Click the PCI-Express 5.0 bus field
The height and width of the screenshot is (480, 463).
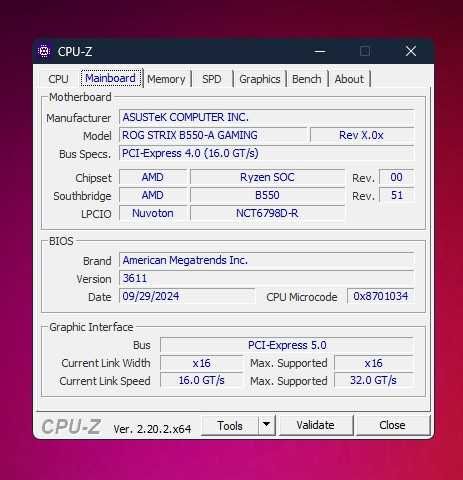pos(287,345)
